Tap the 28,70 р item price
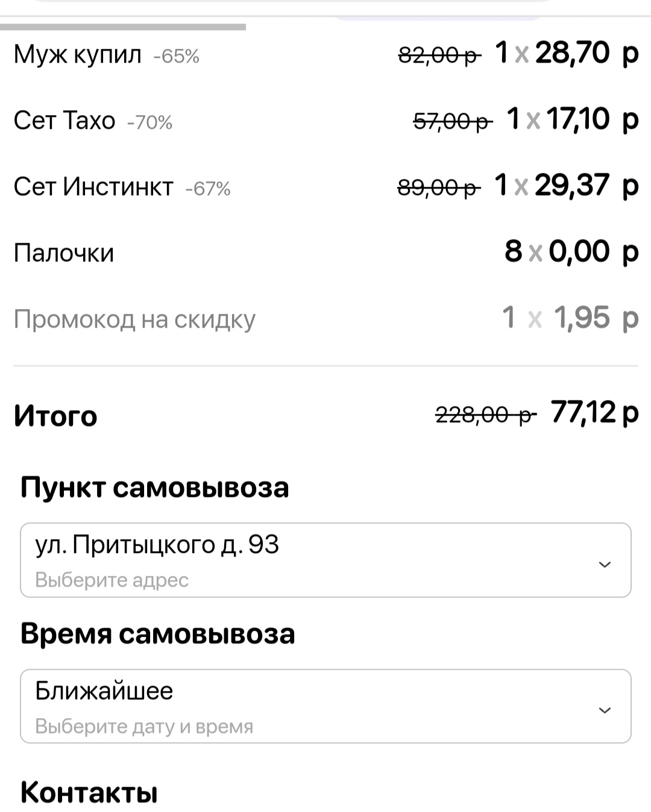The height and width of the screenshot is (812, 651). pyautogui.click(x=586, y=53)
